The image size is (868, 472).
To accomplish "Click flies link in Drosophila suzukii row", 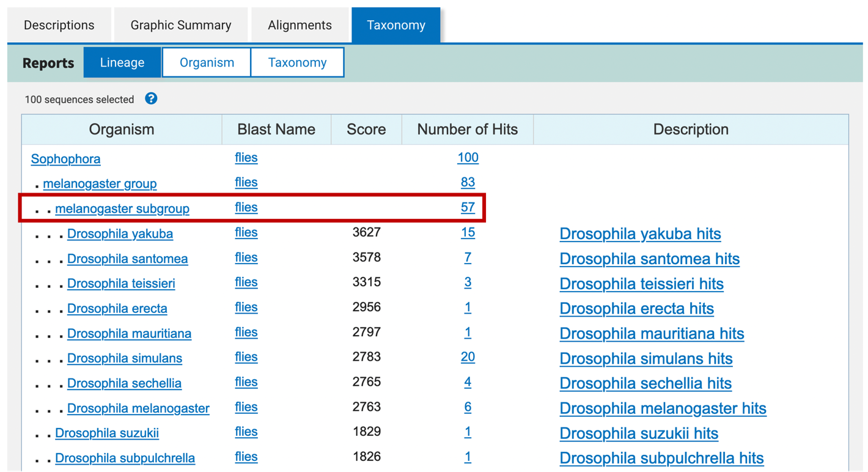I will [246, 432].
